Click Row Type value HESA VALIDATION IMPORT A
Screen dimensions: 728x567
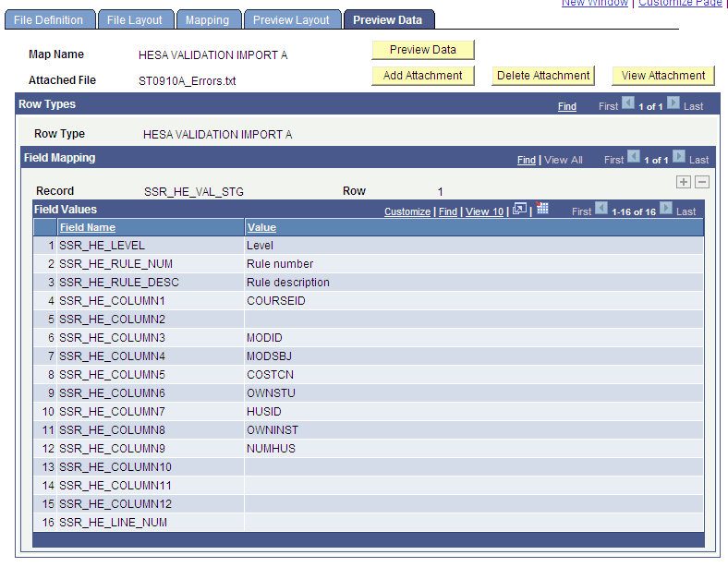tap(217, 135)
